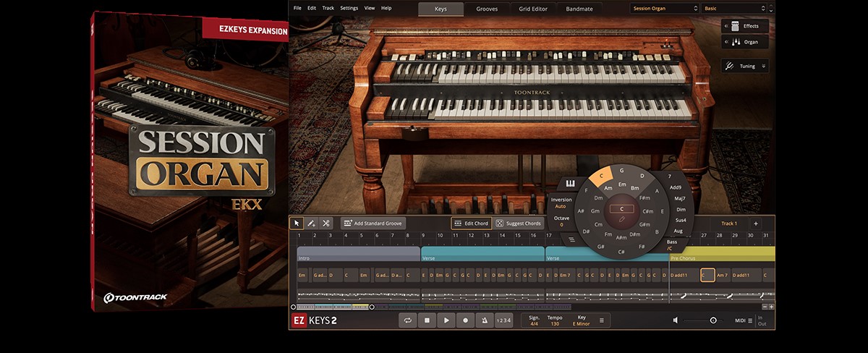
Task: Toggle the metronome
Action: point(484,320)
